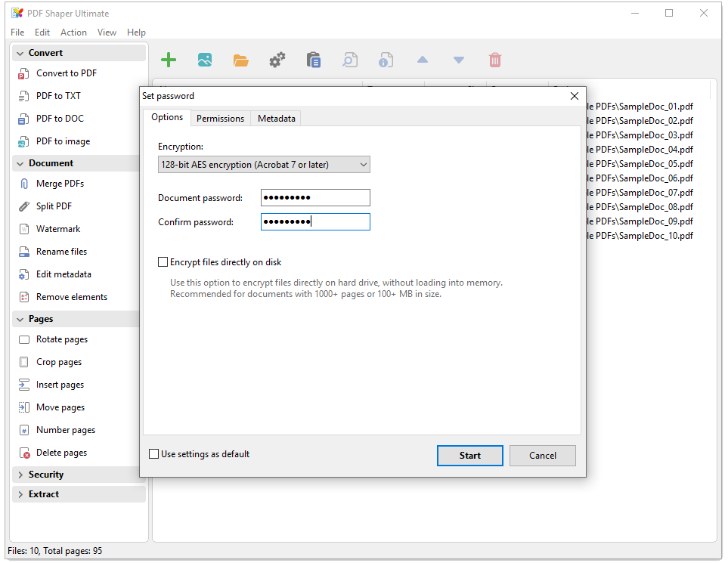Click the Move down arrow icon
The height and width of the screenshot is (563, 728).
[x=459, y=60]
